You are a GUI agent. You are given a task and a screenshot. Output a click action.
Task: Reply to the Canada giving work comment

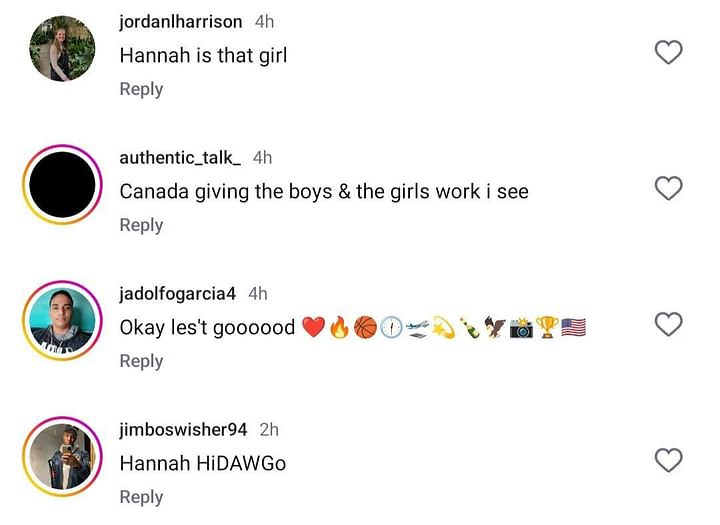[141, 225]
